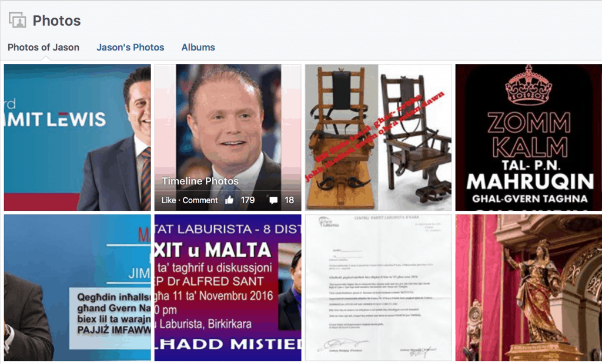Open the wooden chairs photo

coord(379,137)
